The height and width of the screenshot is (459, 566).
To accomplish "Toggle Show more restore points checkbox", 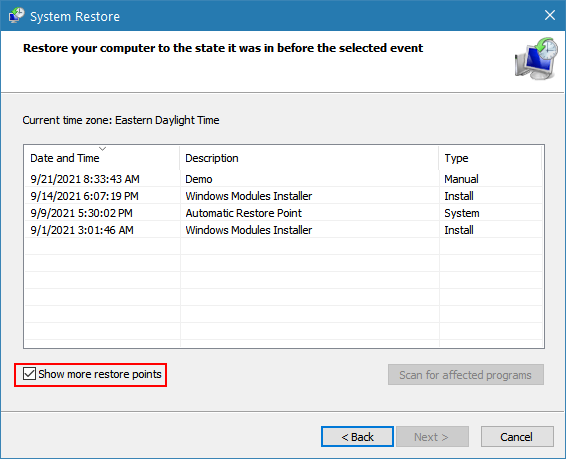I will 29,374.
